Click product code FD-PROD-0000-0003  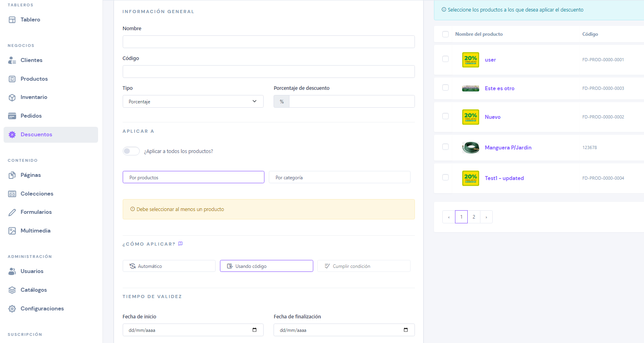click(x=603, y=88)
